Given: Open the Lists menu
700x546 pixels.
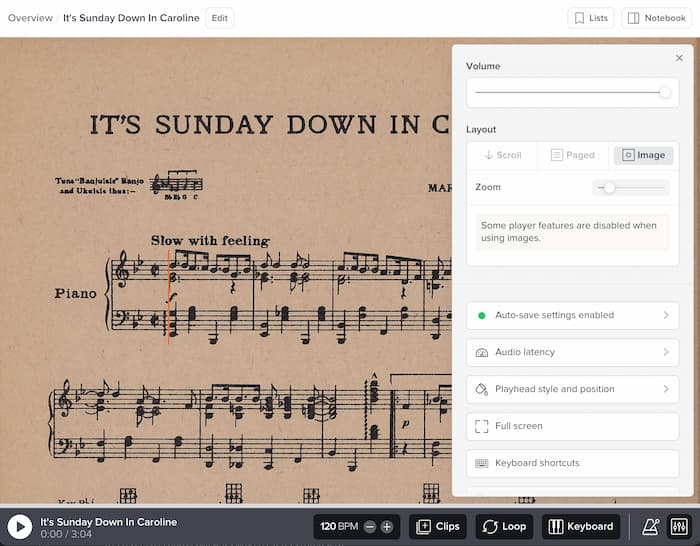Looking at the screenshot, I should click(591, 18).
